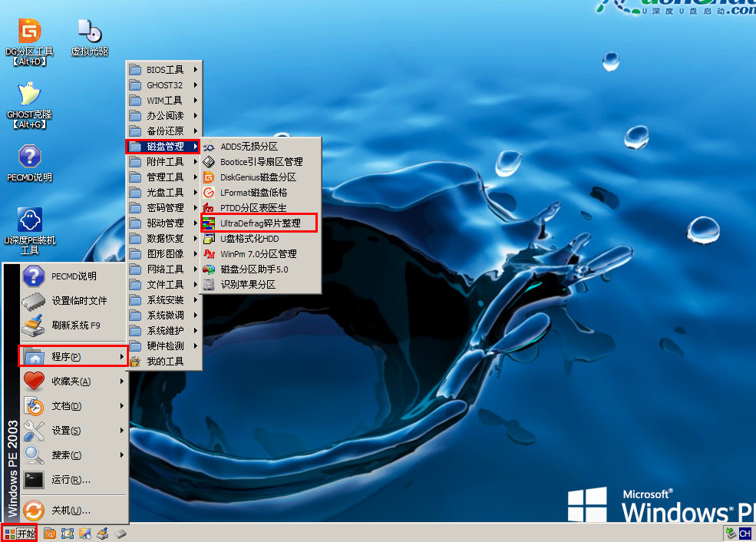Launch DiskGenius磁盘分区 from submenu
Viewport: 756px width, 542px height.
[258, 177]
